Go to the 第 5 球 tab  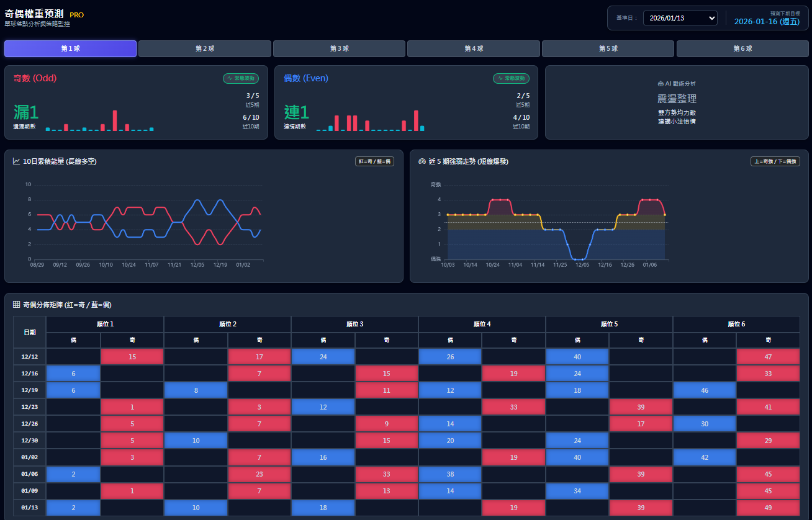point(608,48)
